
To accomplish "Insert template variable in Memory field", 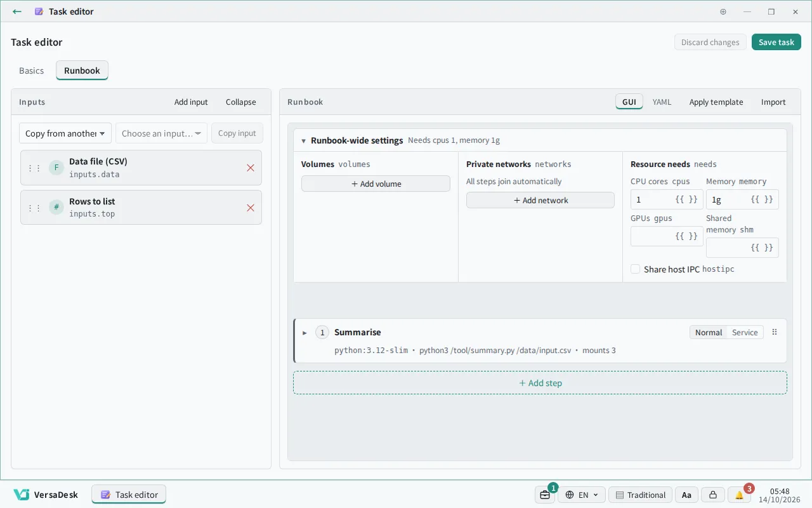I will [762, 199].
